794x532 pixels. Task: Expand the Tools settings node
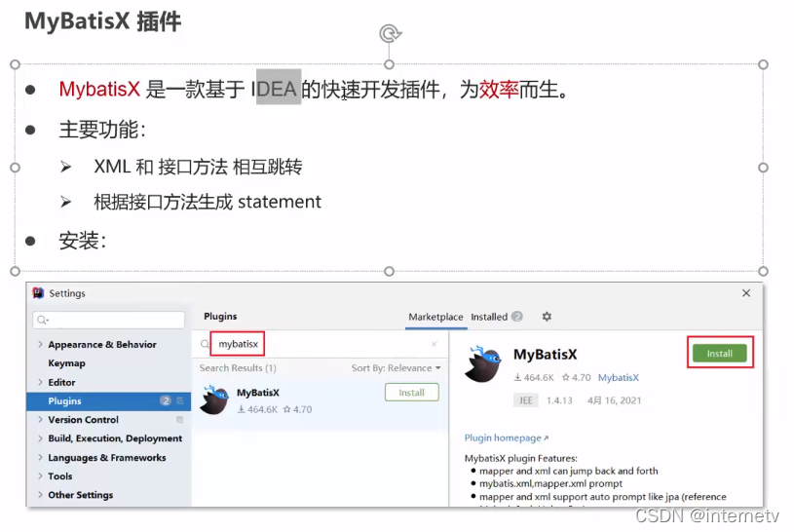point(40,475)
